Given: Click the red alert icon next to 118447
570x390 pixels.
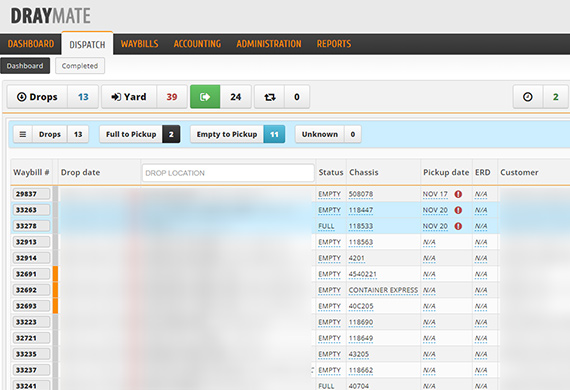Looking at the screenshot, I should [458, 210].
